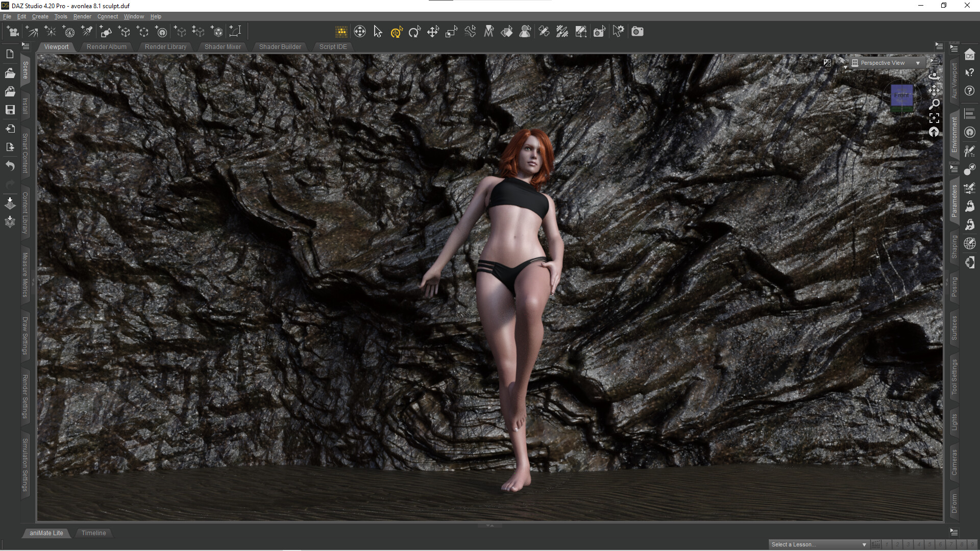Activate the Rotate tool in toolbar
Viewport: 980px width, 551px height.
pos(414,32)
